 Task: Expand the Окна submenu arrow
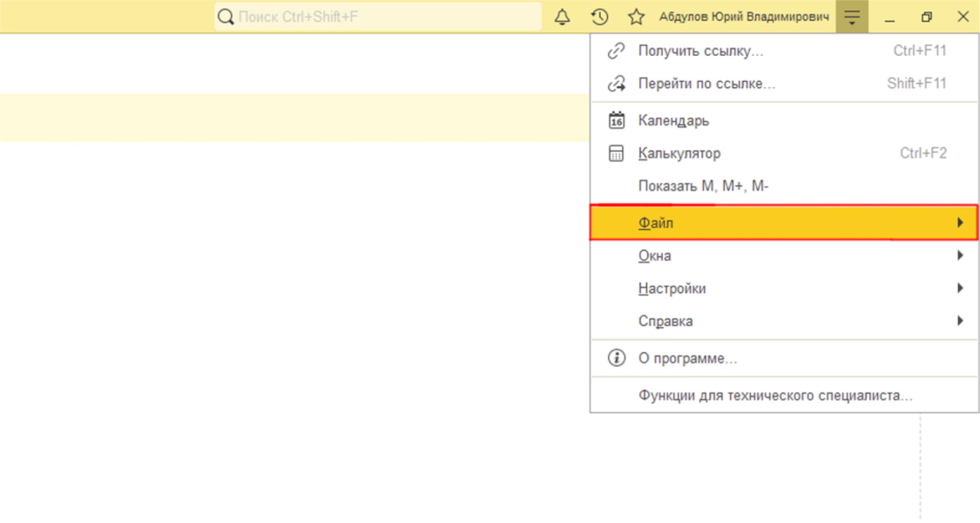click(960, 255)
